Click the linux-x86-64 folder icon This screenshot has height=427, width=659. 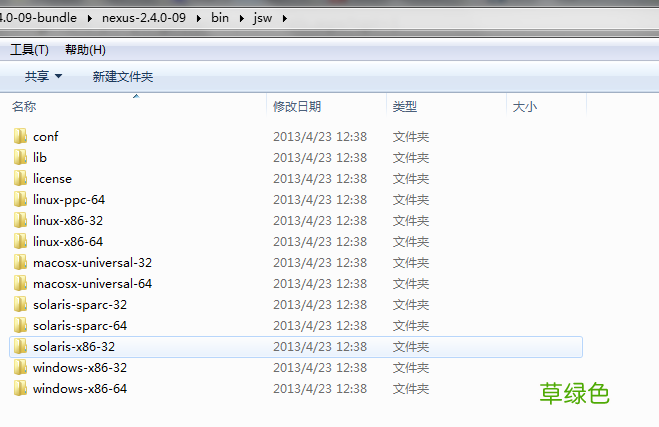[20, 241]
